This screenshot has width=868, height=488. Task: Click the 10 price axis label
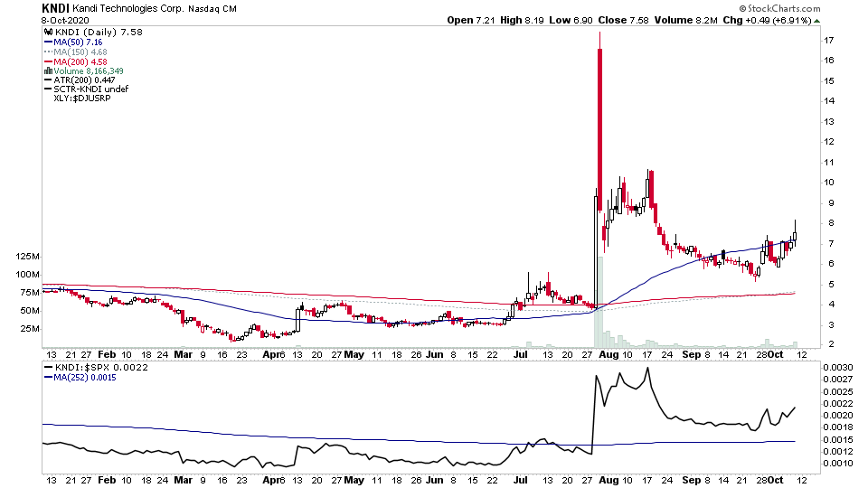coord(829,183)
